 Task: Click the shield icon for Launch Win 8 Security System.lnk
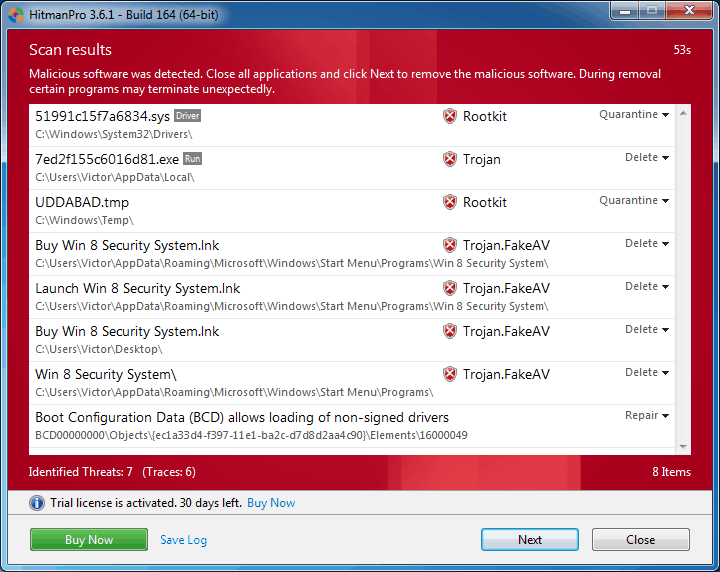450,288
